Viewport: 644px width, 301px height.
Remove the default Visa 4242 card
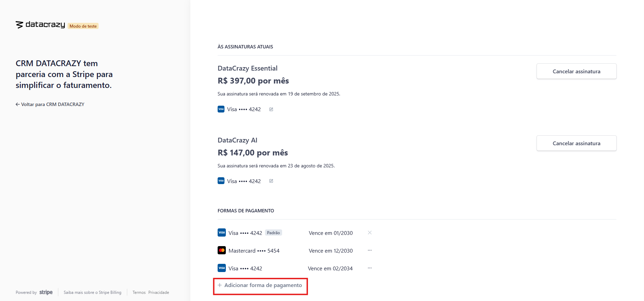click(x=370, y=232)
